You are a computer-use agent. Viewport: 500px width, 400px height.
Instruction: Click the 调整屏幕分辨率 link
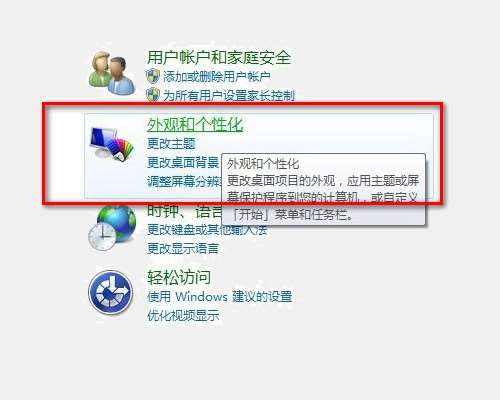coord(184,182)
